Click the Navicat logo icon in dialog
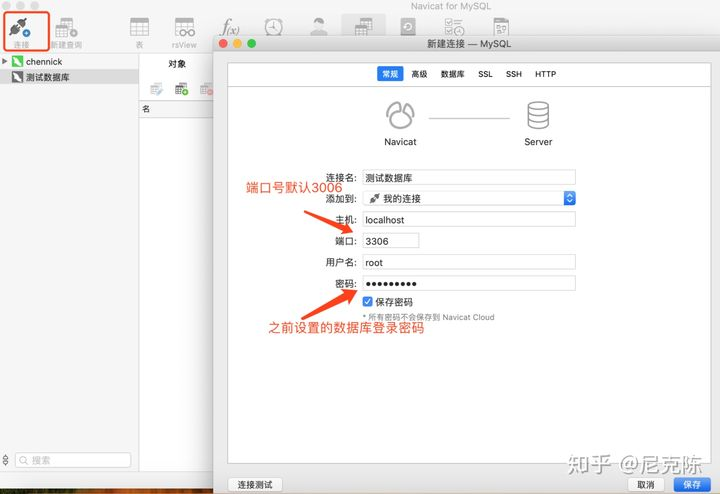Screen dimensions: 720x494 pos(400,115)
